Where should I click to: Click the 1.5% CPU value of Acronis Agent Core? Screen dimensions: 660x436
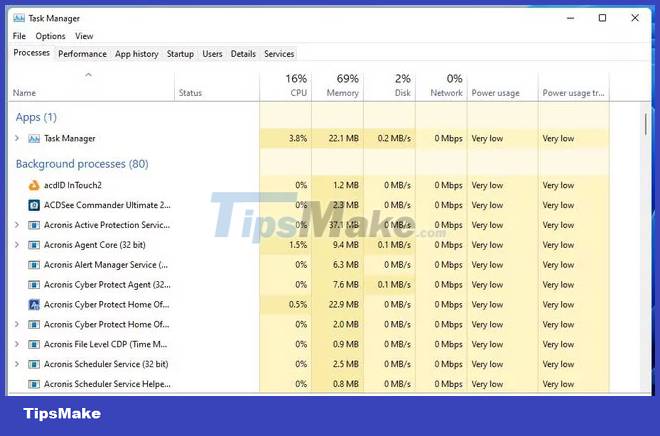[x=298, y=245]
